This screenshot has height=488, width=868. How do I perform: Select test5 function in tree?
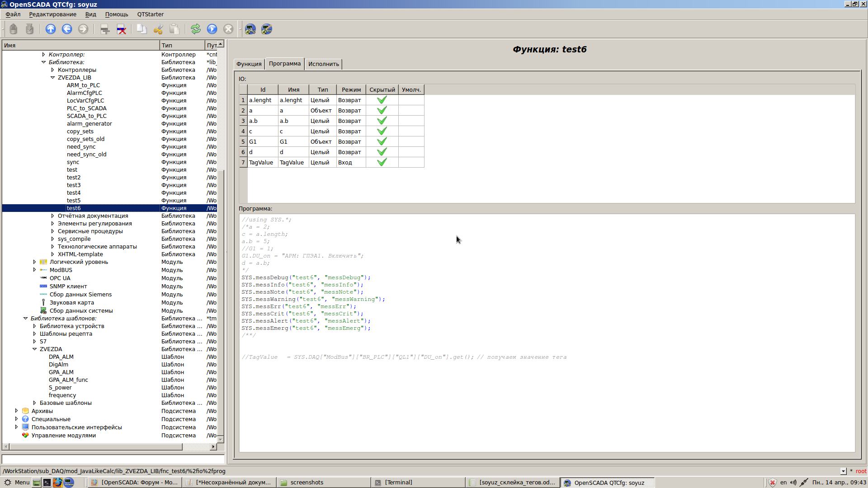[x=74, y=201]
